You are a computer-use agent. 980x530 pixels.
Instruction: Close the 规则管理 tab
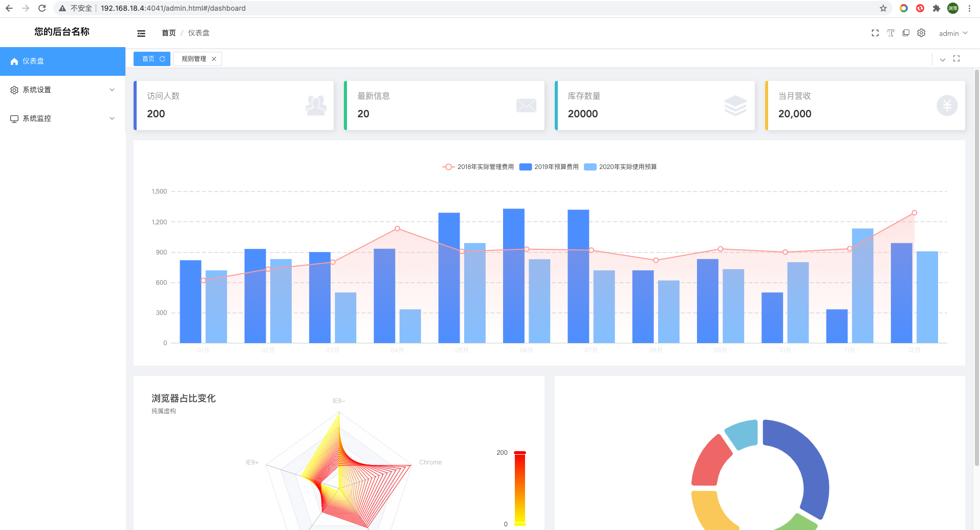[x=214, y=59]
